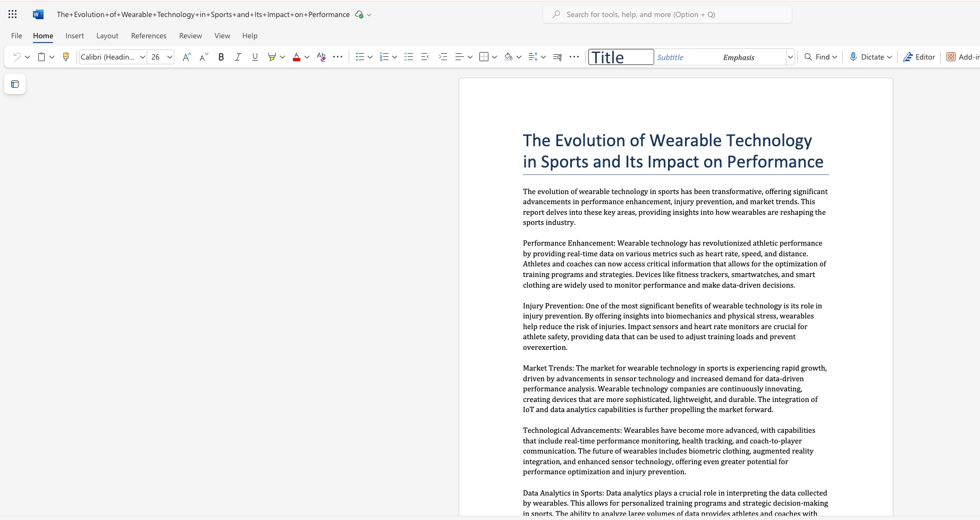This screenshot has width=980, height=520.
Task: Open the app launcher waffle icon
Action: tap(13, 14)
